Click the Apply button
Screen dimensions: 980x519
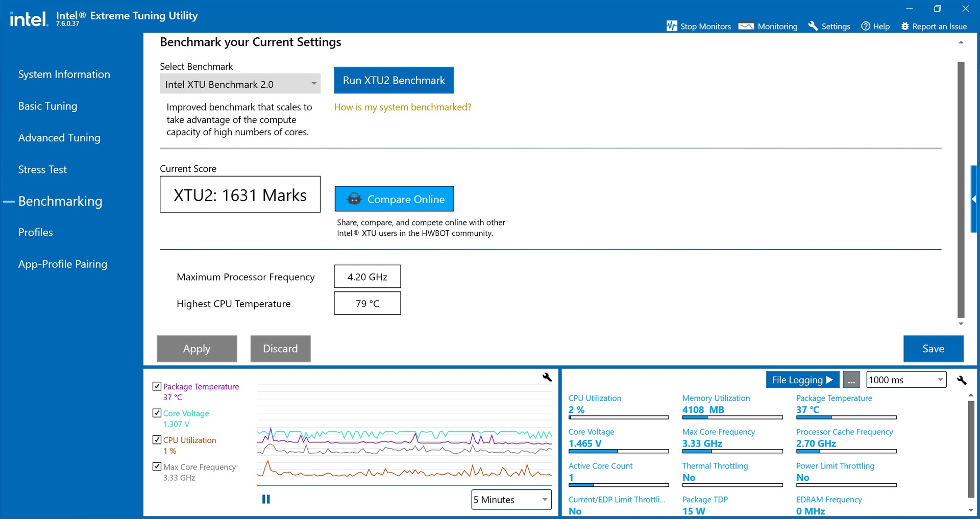point(197,349)
